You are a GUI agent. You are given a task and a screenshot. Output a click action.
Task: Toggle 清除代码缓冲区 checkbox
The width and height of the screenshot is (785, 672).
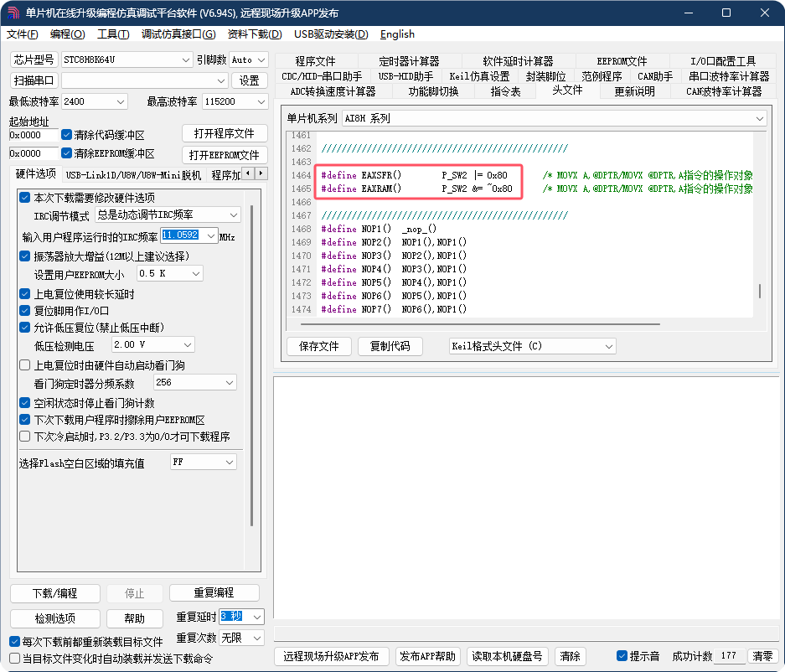(x=66, y=135)
